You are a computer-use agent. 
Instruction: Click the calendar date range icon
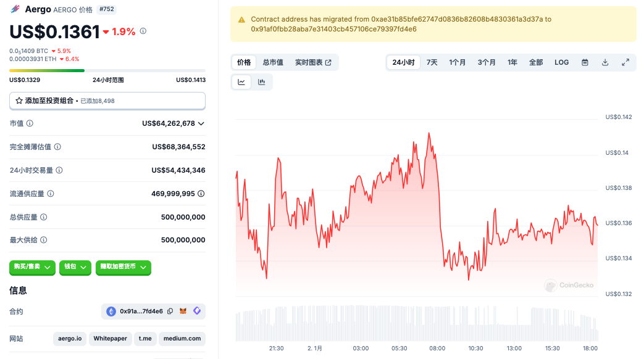click(x=584, y=62)
